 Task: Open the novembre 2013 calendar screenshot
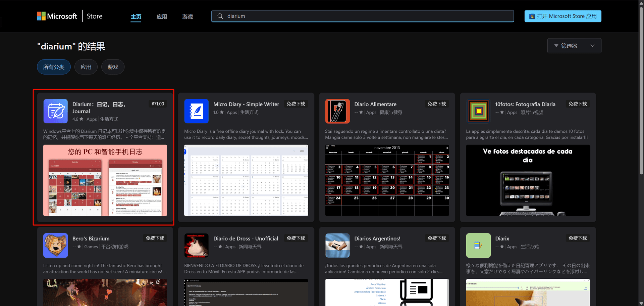387,180
